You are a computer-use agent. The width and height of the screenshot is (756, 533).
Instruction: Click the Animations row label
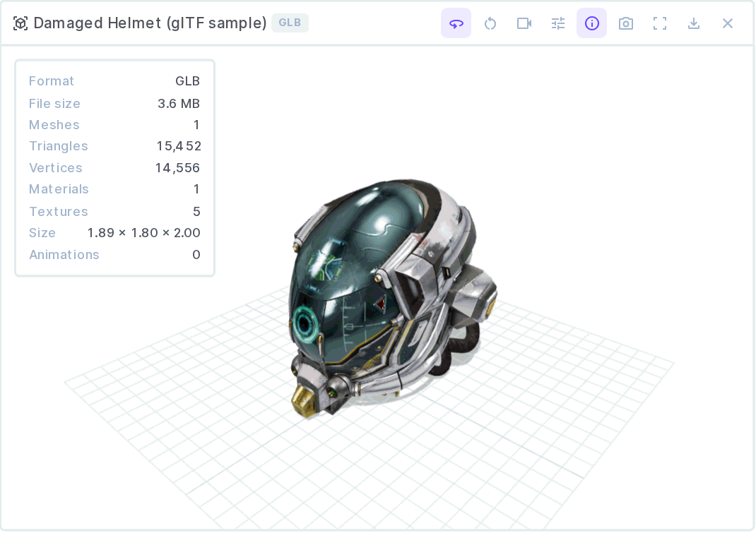[x=64, y=254]
